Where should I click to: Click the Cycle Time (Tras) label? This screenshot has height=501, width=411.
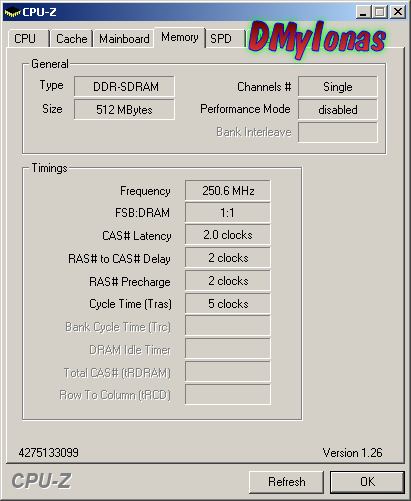tap(130, 304)
